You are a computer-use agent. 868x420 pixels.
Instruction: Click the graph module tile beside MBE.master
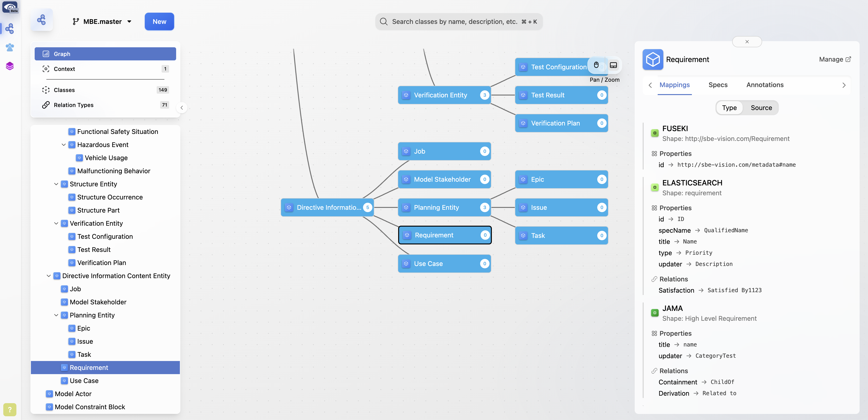click(41, 20)
